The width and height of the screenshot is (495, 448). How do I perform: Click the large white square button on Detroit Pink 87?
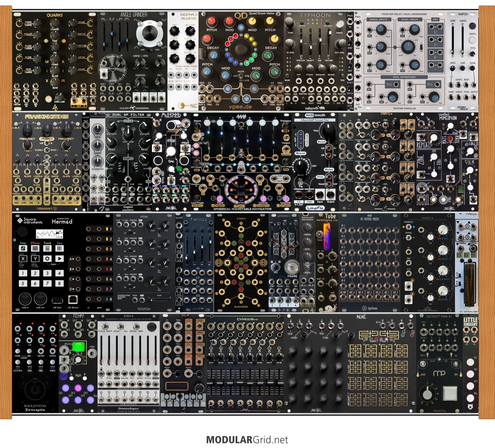click(450, 393)
